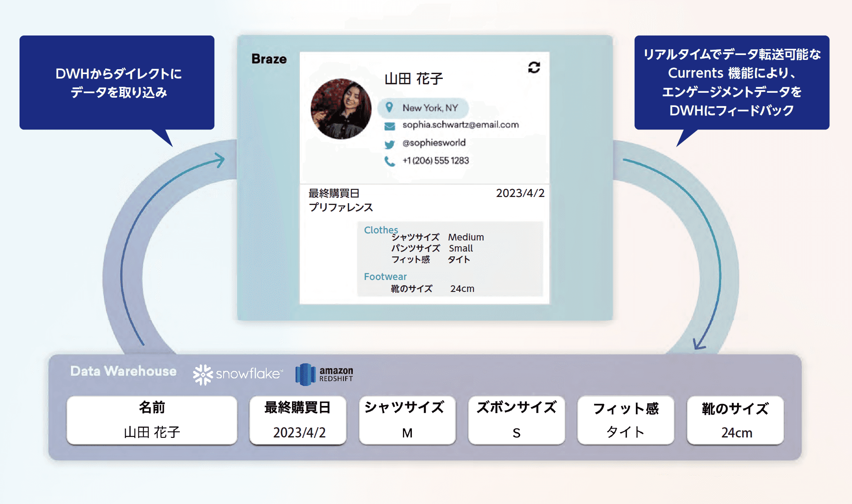
Task: Select the フィット感 タイト preference entry
Action: [430, 260]
